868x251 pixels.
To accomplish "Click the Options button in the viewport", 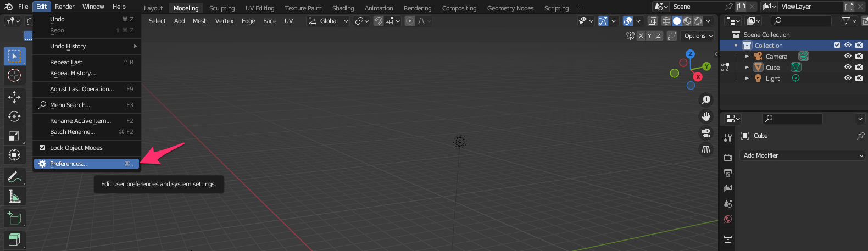I will 698,36.
